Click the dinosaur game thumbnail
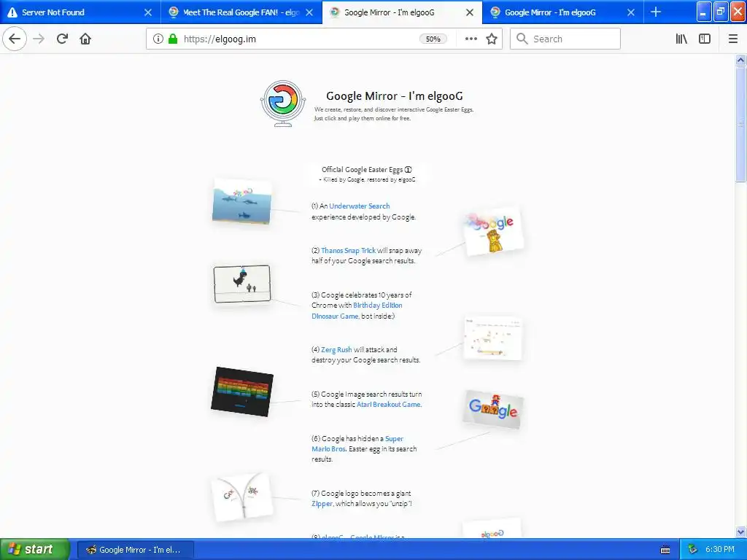This screenshot has width=747, height=560. (x=242, y=284)
